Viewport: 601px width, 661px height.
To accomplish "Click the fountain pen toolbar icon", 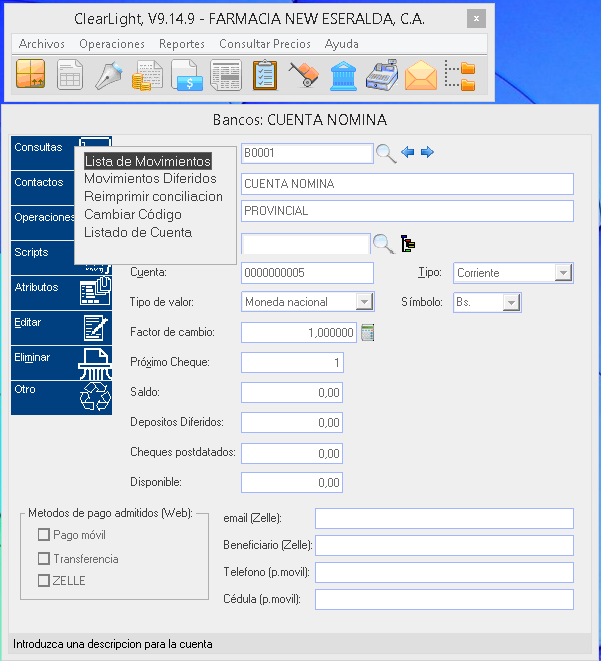I will click(109, 76).
